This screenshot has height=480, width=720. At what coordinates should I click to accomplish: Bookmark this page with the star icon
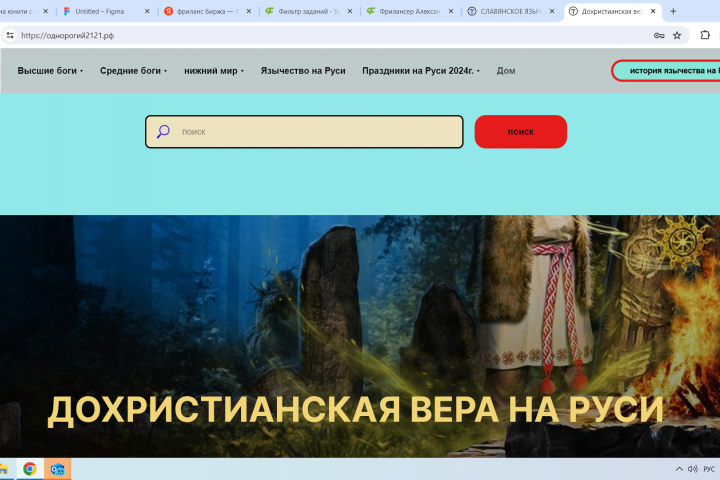677,35
